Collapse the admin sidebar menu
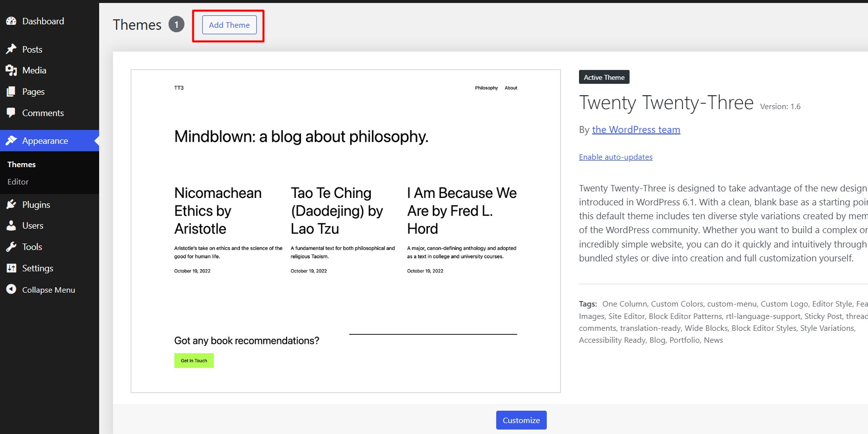 pos(50,290)
